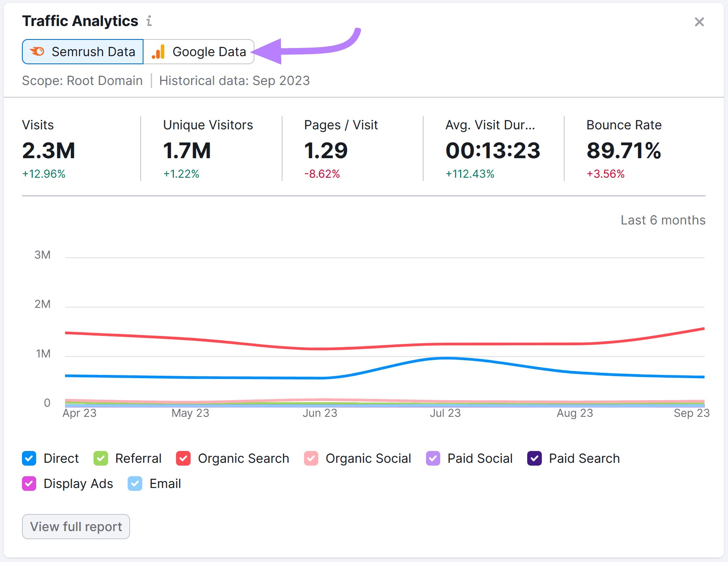Click the Visits metric value

pyautogui.click(x=49, y=151)
